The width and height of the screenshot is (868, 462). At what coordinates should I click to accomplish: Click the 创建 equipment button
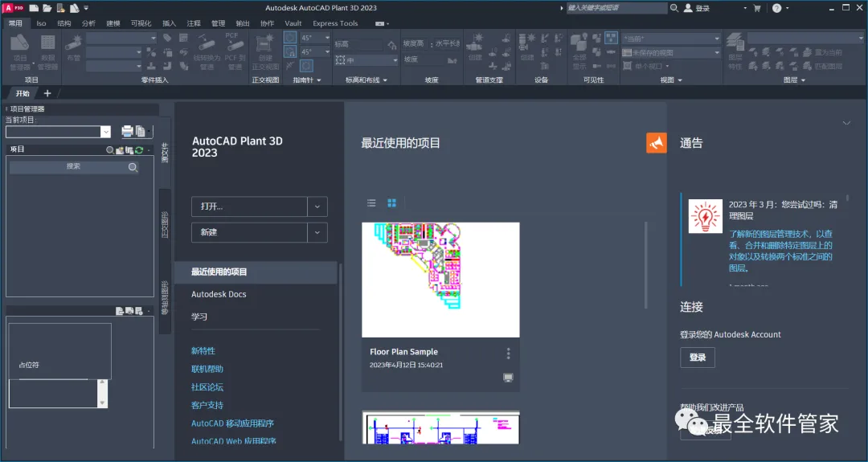pyautogui.click(x=527, y=47)
